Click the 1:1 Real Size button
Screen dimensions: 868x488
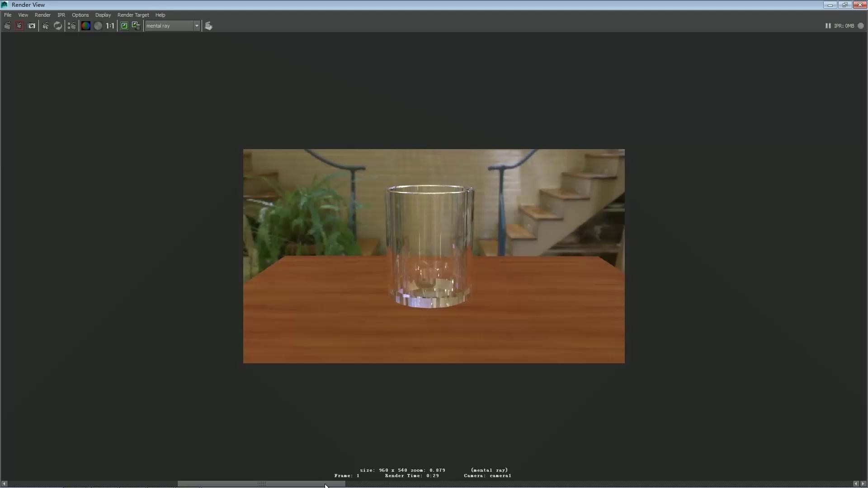tap(110, 26)
